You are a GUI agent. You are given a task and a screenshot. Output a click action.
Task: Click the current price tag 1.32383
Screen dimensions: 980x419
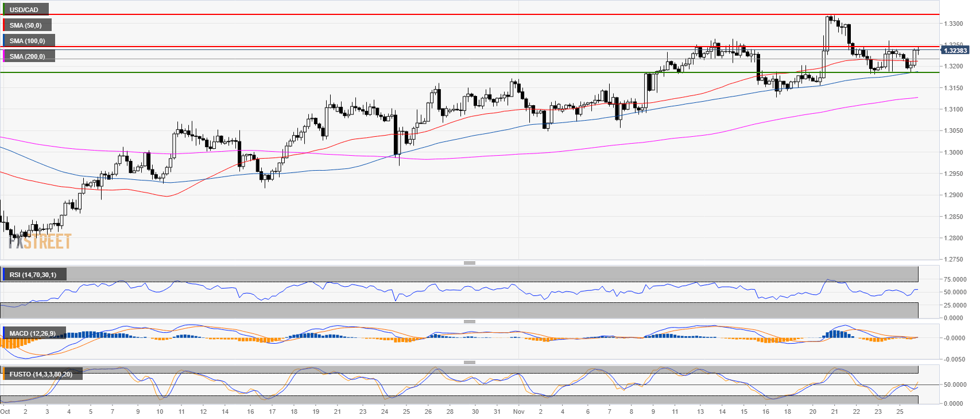coord(955,51)
